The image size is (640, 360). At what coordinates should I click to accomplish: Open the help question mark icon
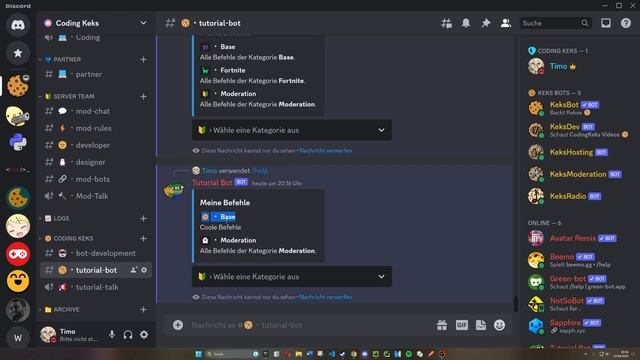click(x=626, y=23)
